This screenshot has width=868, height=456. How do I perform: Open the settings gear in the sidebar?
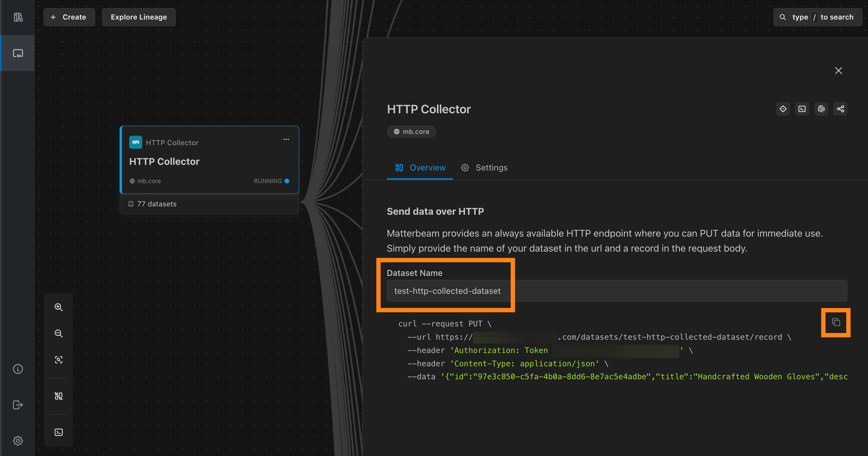point(18,441)
